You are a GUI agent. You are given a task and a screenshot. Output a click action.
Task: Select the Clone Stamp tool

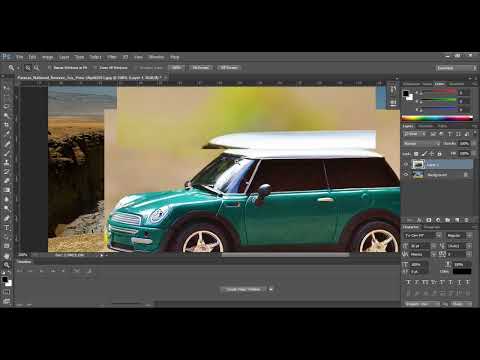point(6,163)
